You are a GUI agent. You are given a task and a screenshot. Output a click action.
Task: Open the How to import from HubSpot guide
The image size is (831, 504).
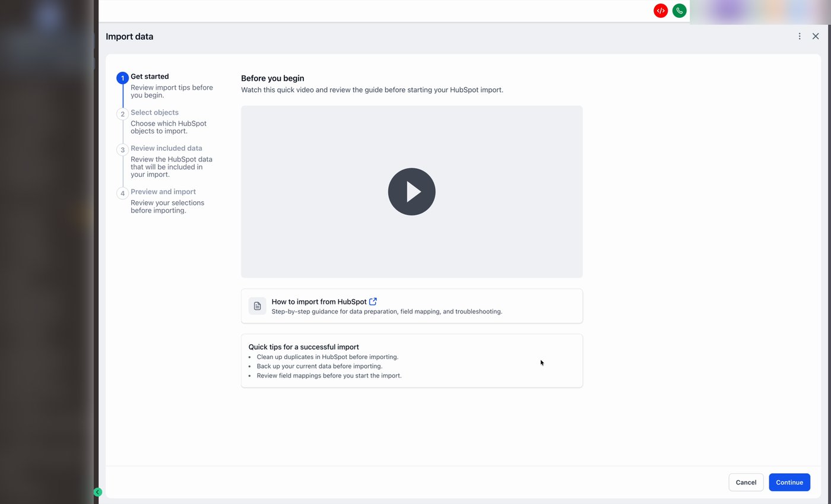coord(319,301)
